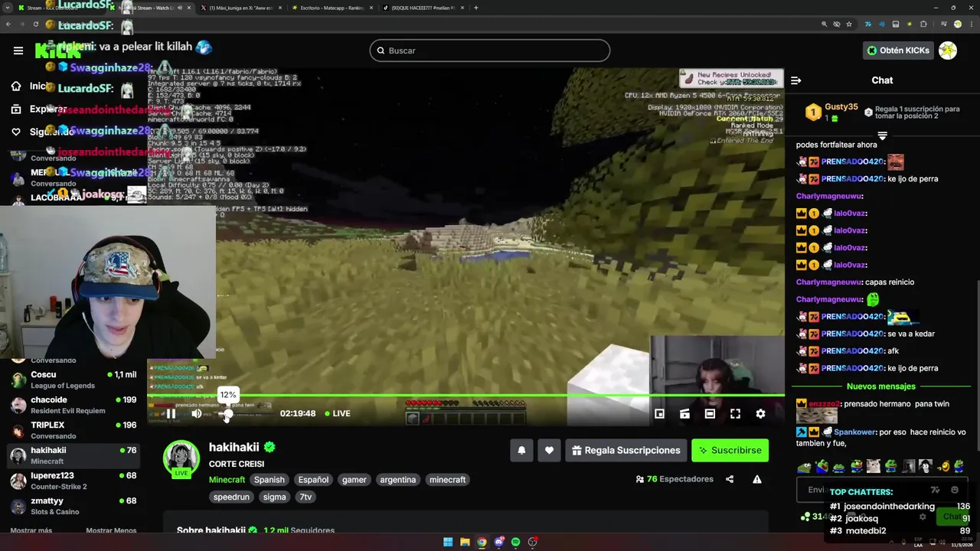Mute the stream volume speaker icon
The image size is (980, 551).
point(197,413)
